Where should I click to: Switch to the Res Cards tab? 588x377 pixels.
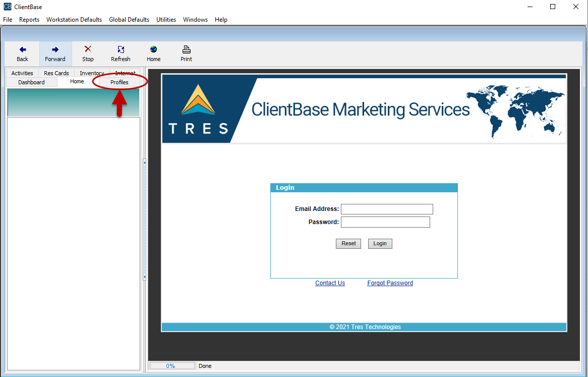pyautogui.click(x=56, y=73)
